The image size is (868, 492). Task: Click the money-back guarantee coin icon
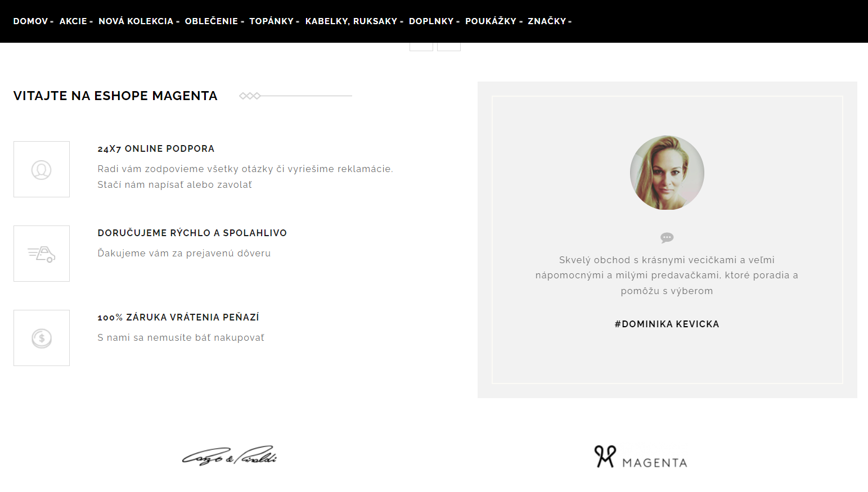pos(42,338)
